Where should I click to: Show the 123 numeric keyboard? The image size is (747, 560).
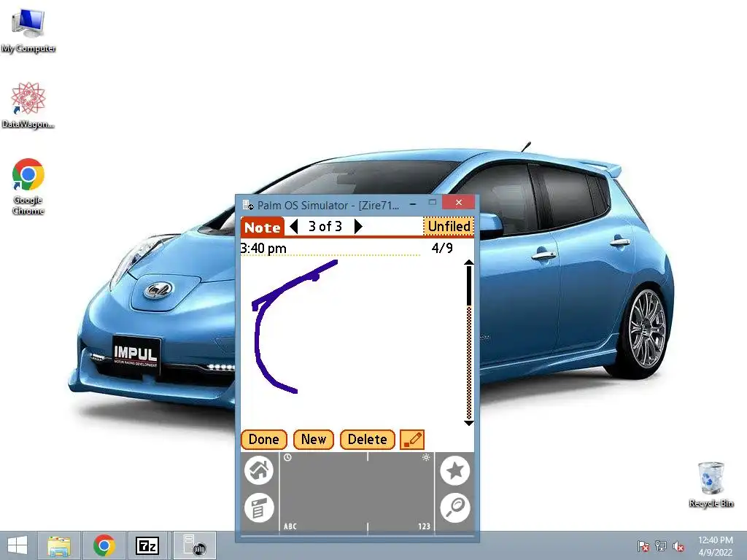[x=424, y=526]
